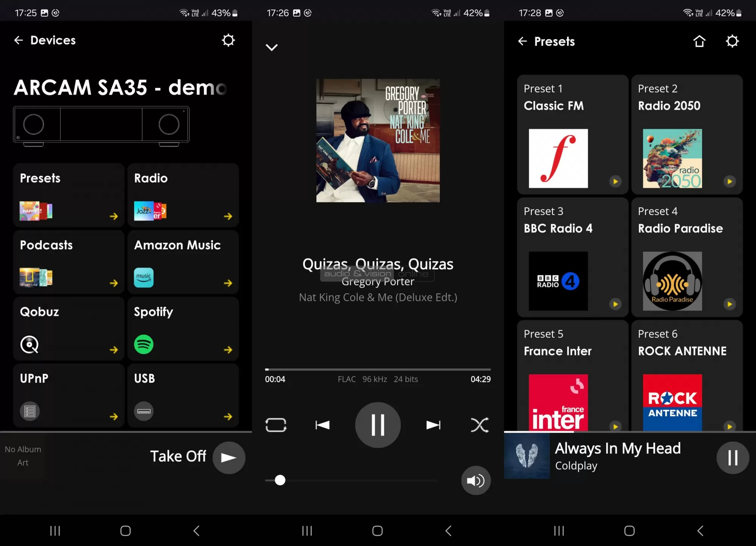
Task: Open settings gear on Presets screen
Action: tap(732, 41)
